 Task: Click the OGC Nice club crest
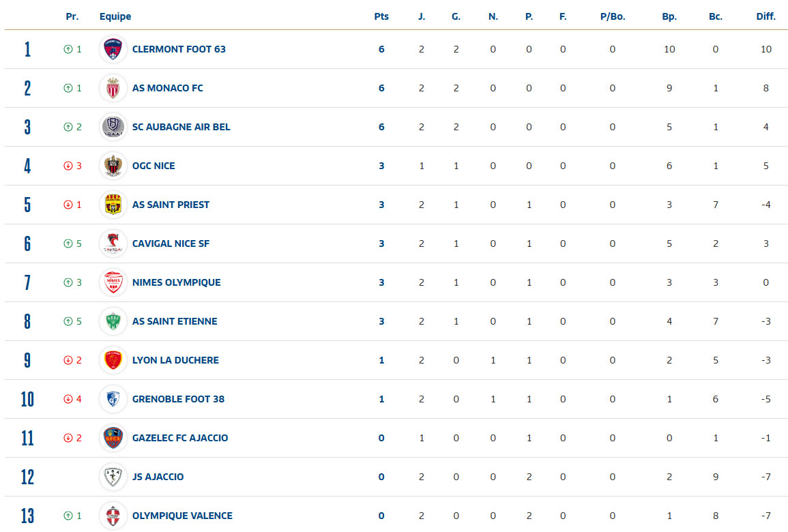[x=113, y=166]
